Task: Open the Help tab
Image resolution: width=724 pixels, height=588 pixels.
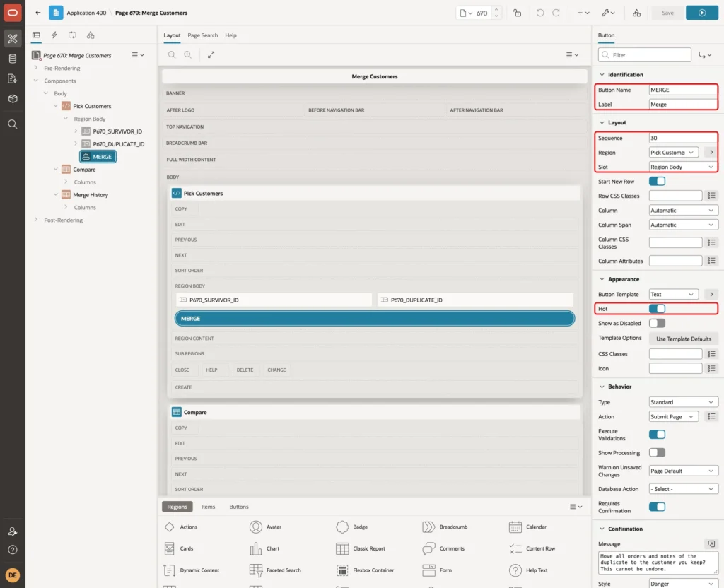Action: coord(231,35)
